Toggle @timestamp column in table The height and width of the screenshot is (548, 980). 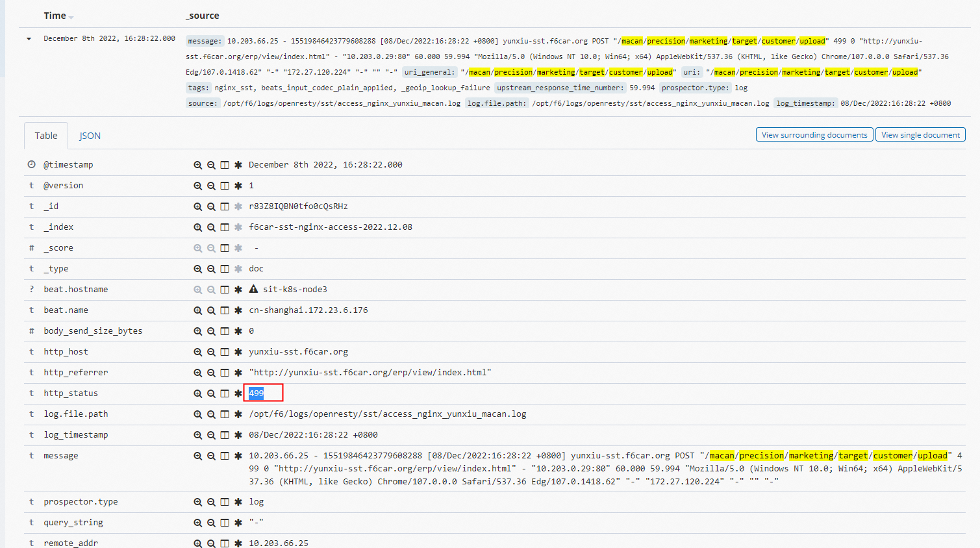pyautogui.click(x=225, y=165)
